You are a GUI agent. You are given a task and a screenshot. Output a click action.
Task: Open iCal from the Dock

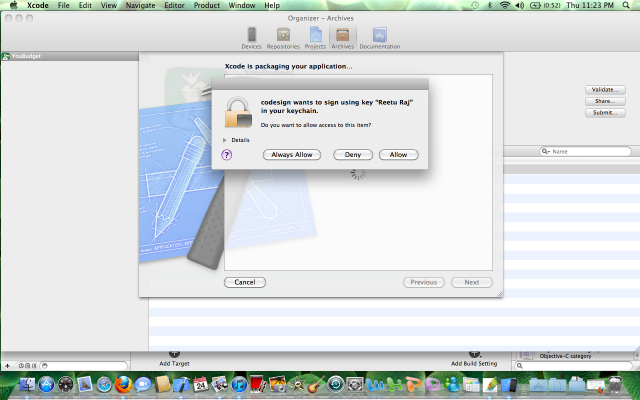pyautogui.click(x=200, y=384)
